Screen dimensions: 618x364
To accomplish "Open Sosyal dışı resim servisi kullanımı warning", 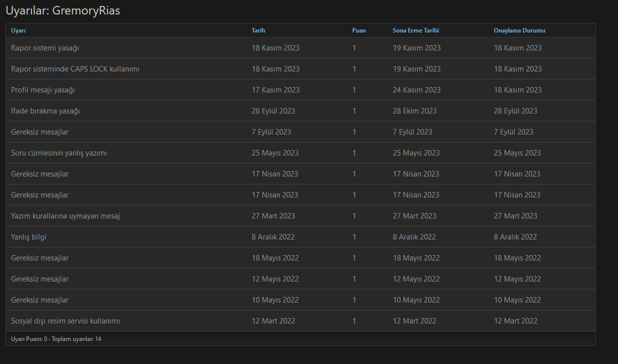I will point(66,321).
